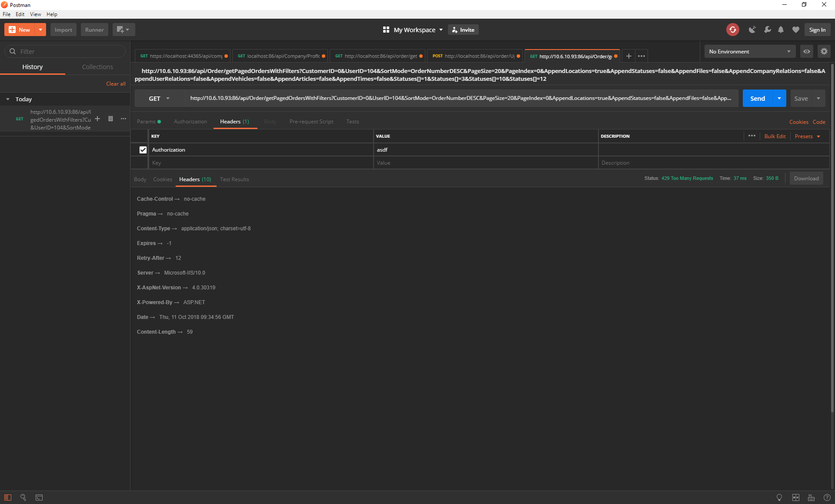Open Postman settings with the gear icon
This screenshot has width=835, height=504.
(824, 51)
